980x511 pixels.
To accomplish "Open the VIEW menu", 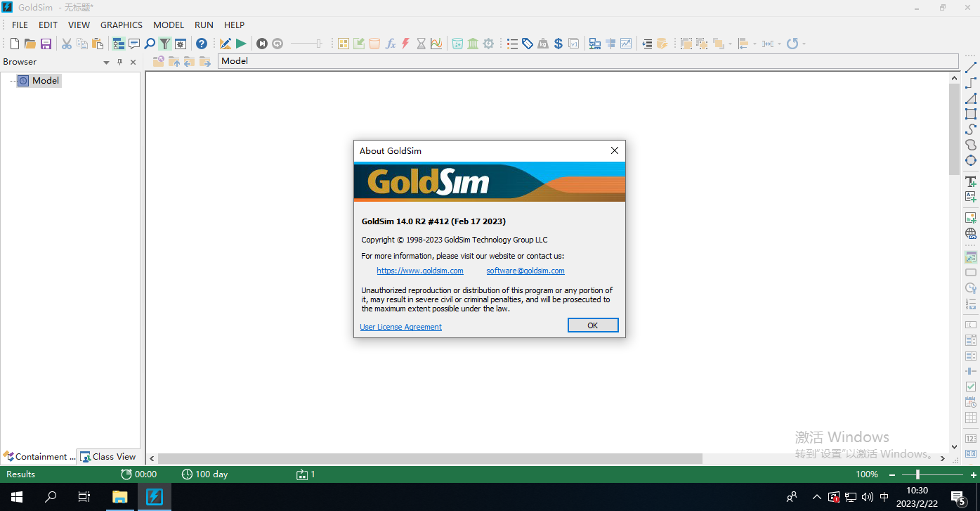I will pos(79,25).
